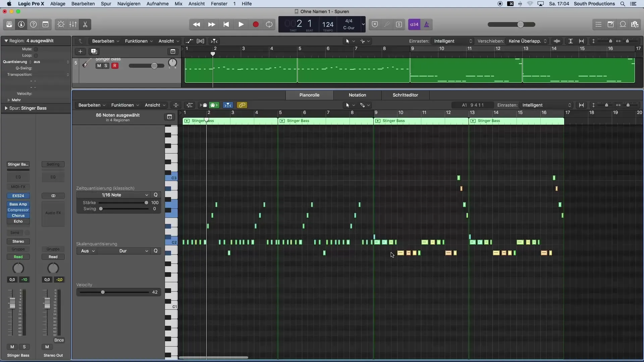Select the Pianorolle tab
Screen dimensions: 644x362
coord(309,95)
